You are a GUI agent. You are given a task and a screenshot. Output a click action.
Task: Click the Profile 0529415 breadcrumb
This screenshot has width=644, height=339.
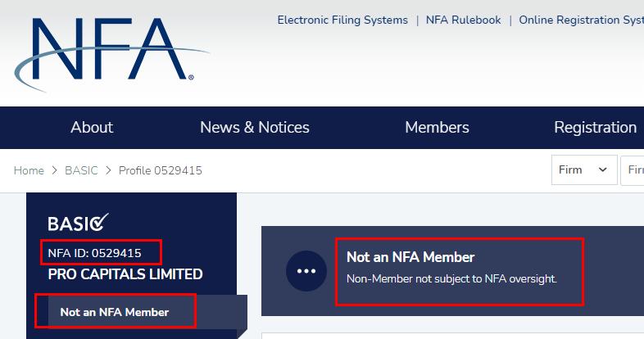tap(161, 170)
